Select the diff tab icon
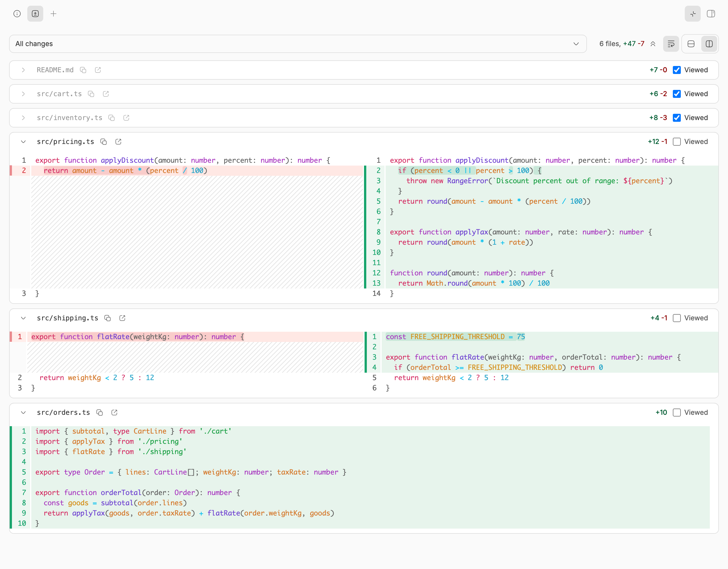728x569 pixels. pyautogui.click(x=35, y=14)
